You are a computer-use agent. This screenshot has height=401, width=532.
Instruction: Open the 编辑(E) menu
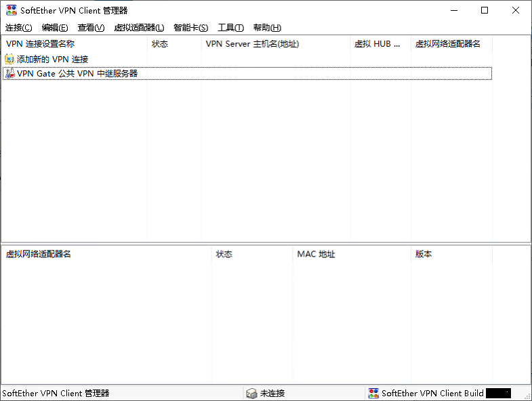55,28
